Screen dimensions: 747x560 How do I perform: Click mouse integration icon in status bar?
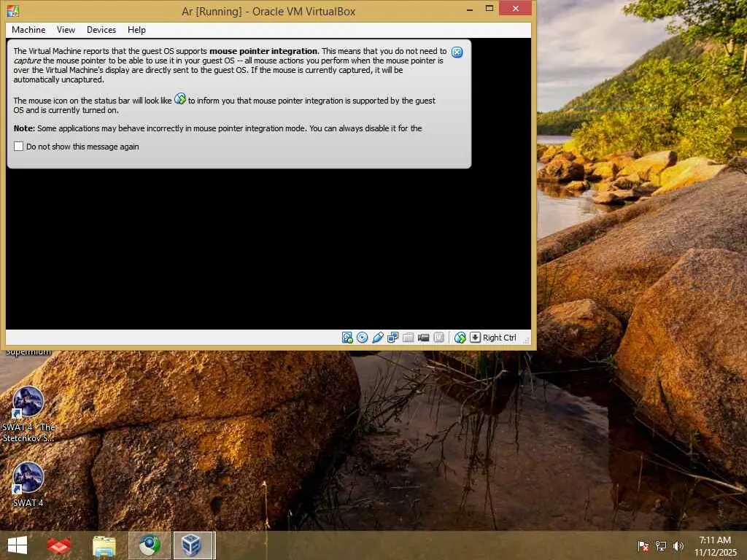point(460,338)
